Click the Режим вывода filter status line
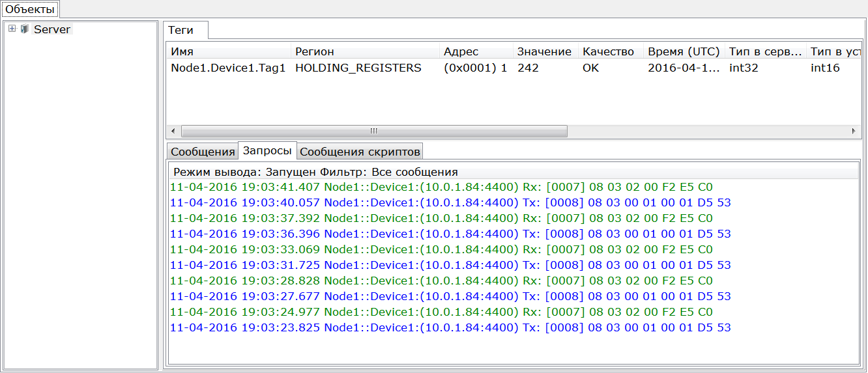The image size is (868, 373). click(315, 172)
